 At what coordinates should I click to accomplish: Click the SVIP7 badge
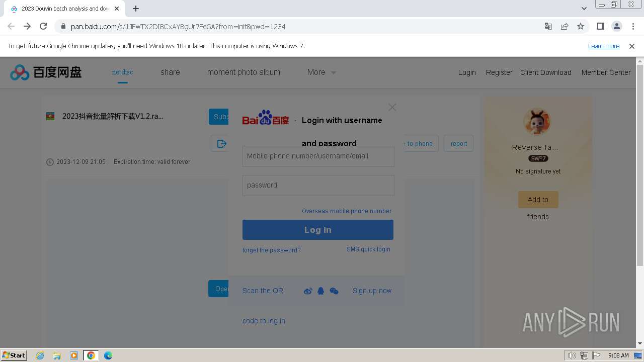point(538,158)
